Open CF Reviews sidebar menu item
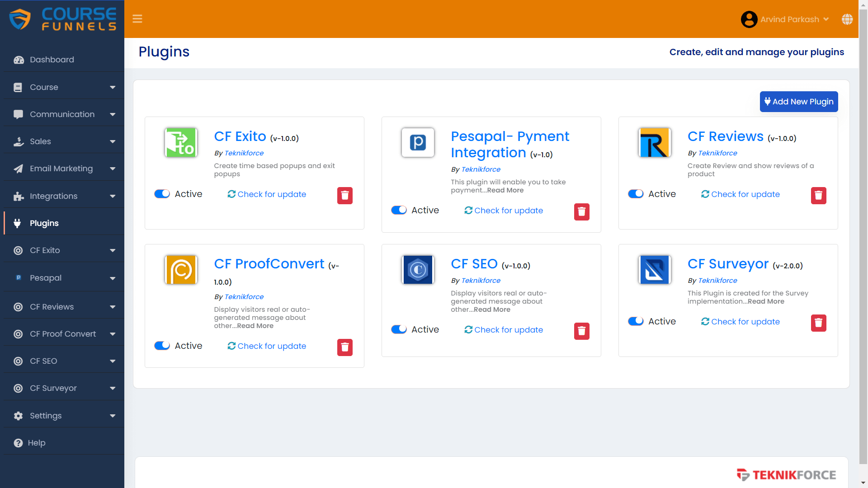Viewport: 868px width, 488px height. 64,307
